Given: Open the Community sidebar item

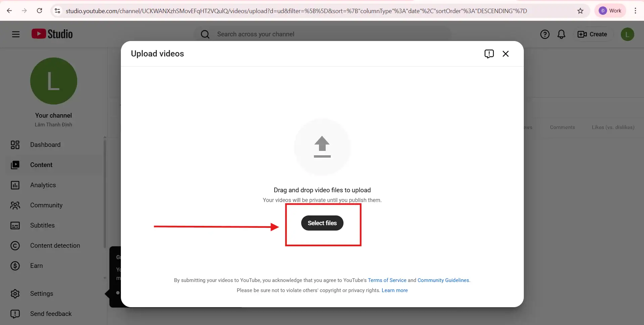Looking at the screenshot, I should [x=46, y=205].
